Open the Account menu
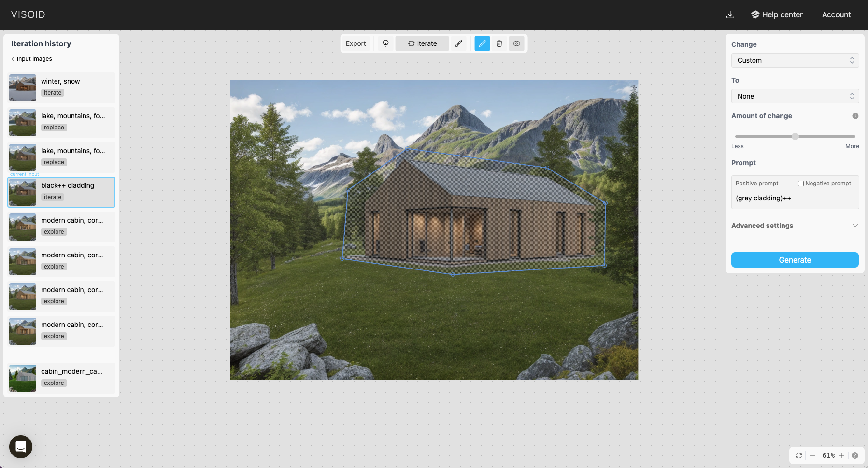 [836, 14]
